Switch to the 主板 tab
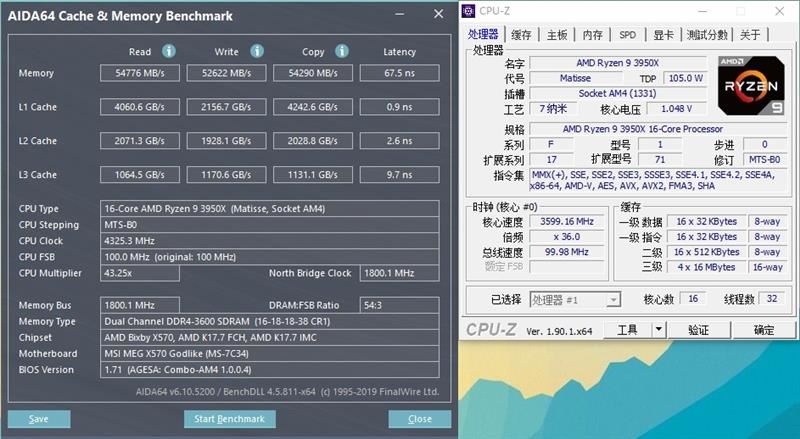Image resolution: width=800 pixels, height=439 pixels. [x=557, y=35]
